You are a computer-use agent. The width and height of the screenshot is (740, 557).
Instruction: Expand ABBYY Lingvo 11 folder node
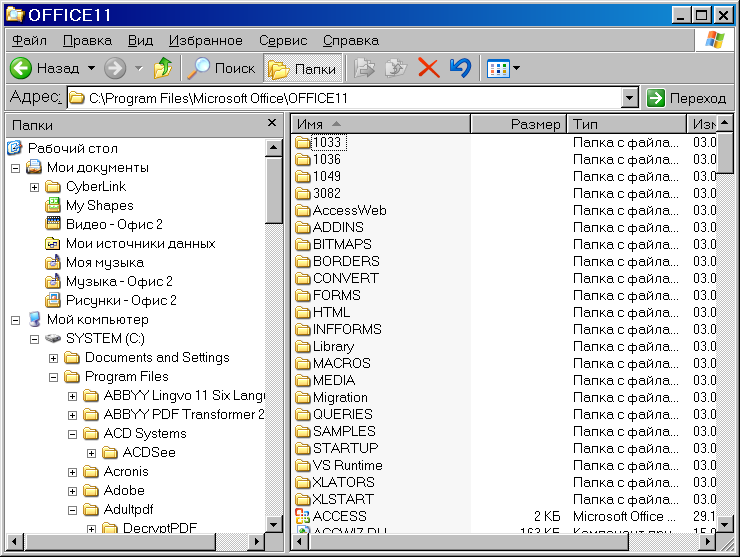(72, 396)
